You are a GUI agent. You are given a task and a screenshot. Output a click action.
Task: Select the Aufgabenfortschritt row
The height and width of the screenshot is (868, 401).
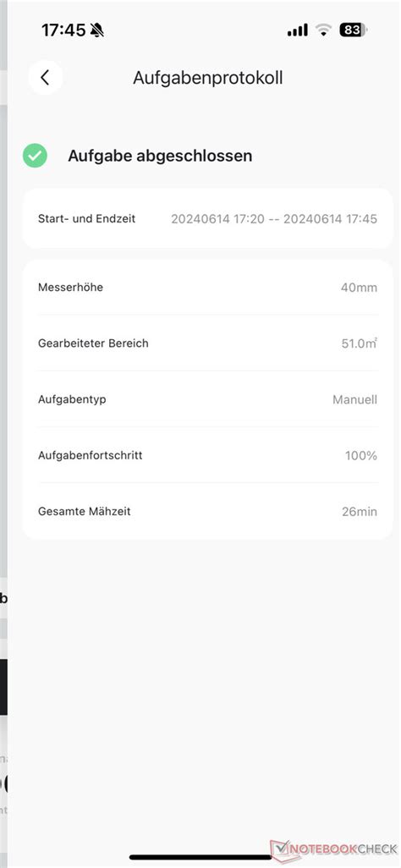tap(208, 456)
